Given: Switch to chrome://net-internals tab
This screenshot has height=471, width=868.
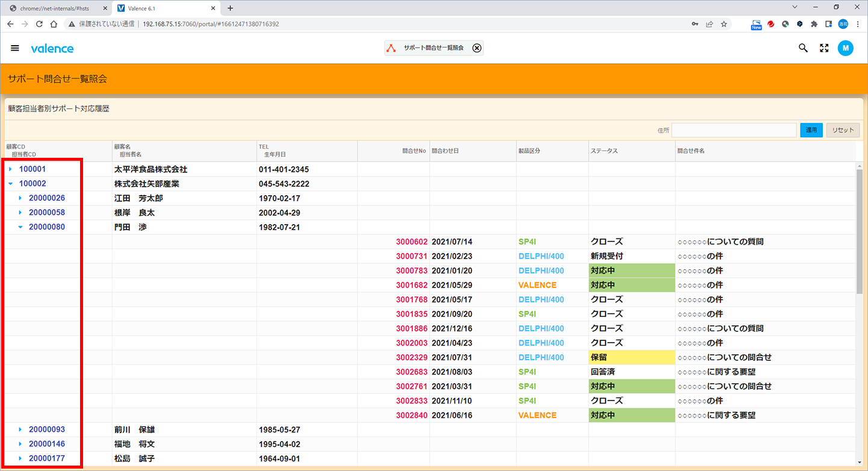Looking at the screenshot, I should (58, 8).
